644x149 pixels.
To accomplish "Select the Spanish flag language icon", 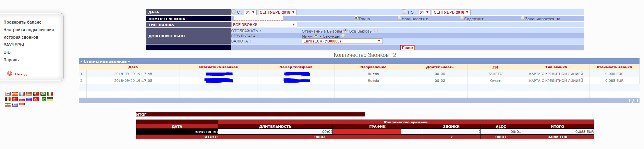I will point(15,94).
